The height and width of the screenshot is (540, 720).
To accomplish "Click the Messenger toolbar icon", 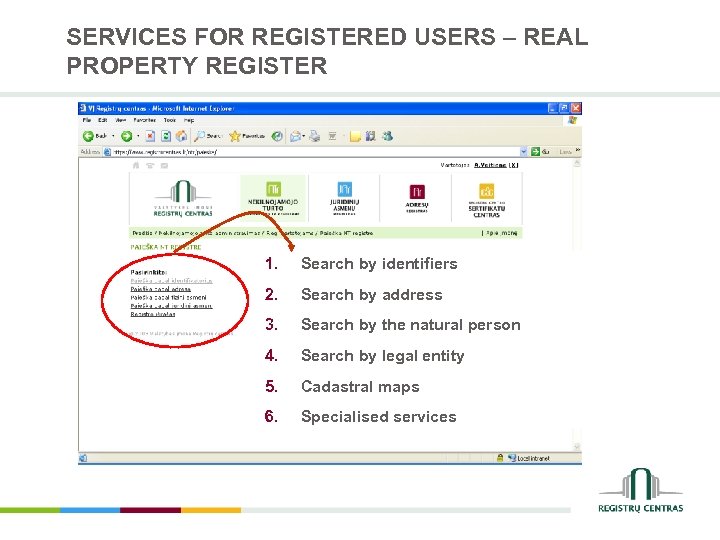I will [388, 136].
